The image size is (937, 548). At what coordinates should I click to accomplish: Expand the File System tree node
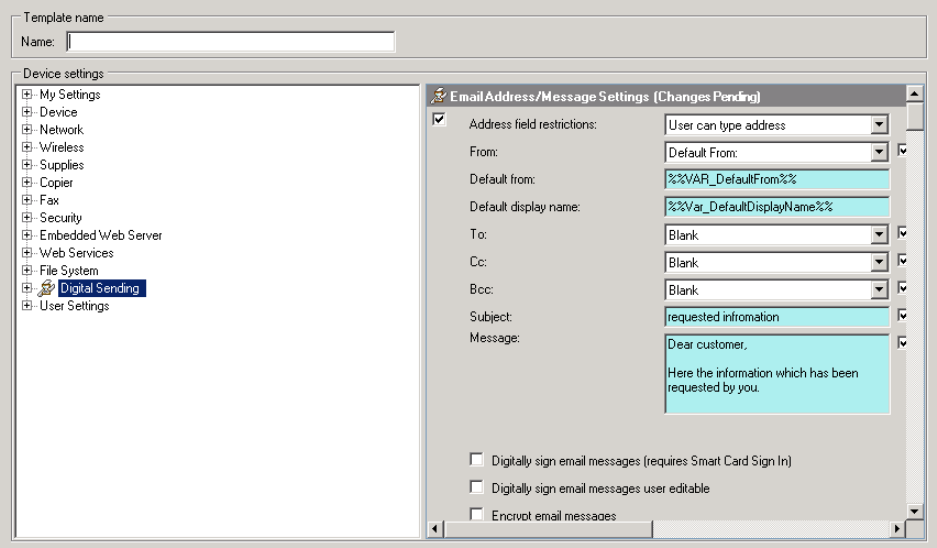(26, 270)
